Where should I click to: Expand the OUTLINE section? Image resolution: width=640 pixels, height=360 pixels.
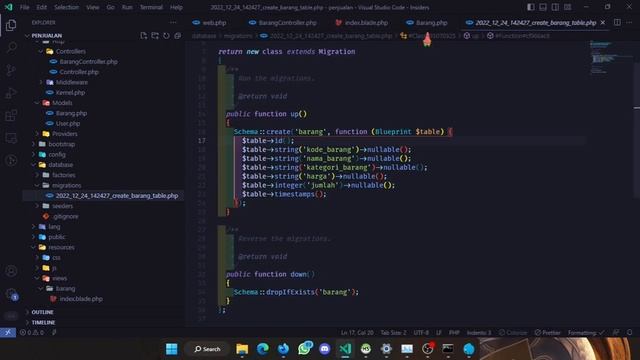pyautogui.click(x=42, y=312)
